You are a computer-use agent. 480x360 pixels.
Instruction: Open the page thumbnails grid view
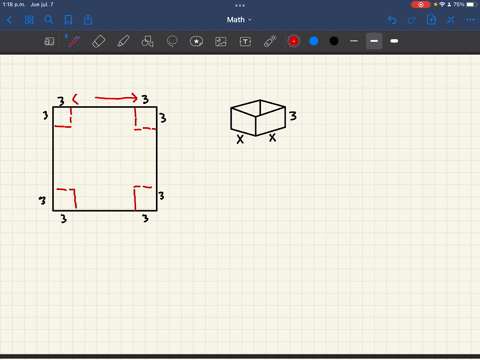[29, 20]
